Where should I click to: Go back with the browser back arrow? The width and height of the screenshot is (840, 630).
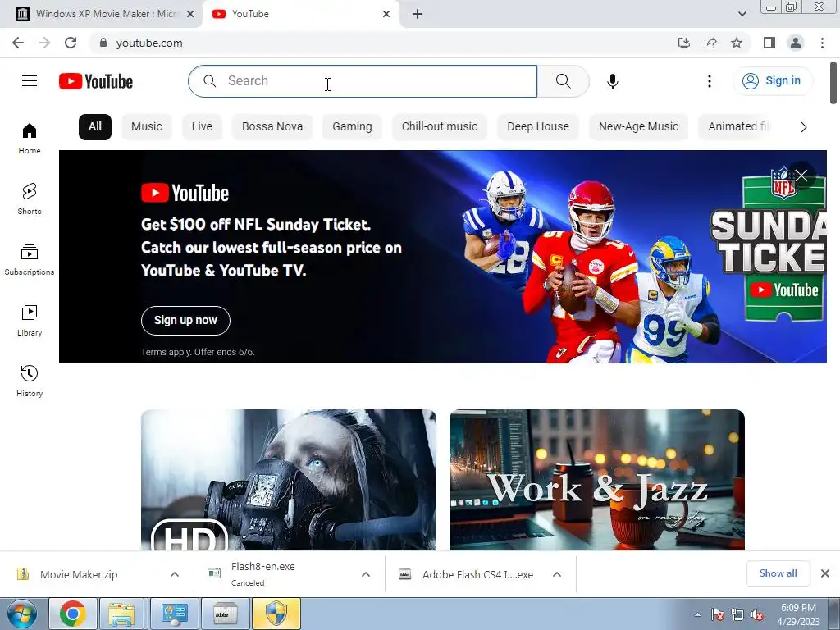coord(18,43)
